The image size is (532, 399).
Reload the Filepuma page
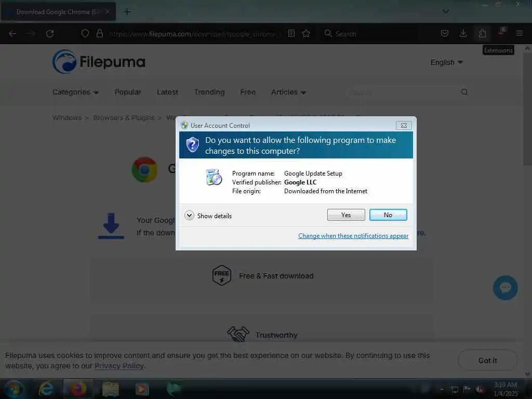(50, 34)
